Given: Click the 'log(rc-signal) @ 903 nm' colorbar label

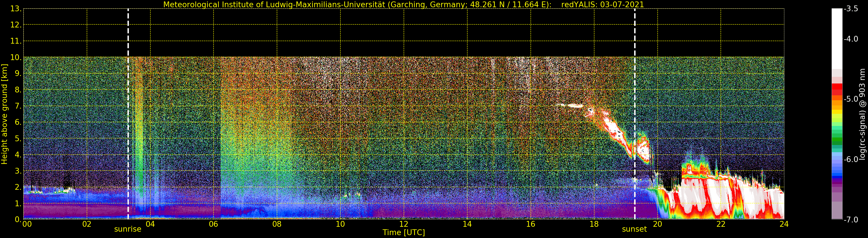Looking at the screenshot, I should (x=862, y=114).
